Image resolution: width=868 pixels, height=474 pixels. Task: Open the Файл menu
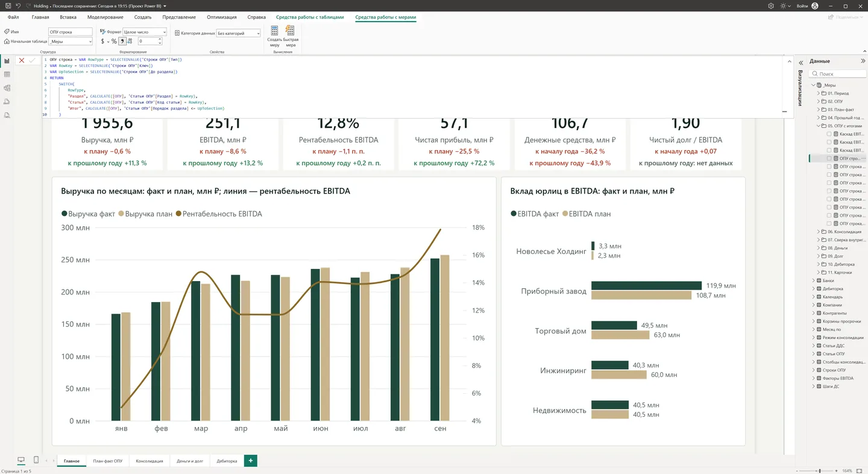[13, 17]
